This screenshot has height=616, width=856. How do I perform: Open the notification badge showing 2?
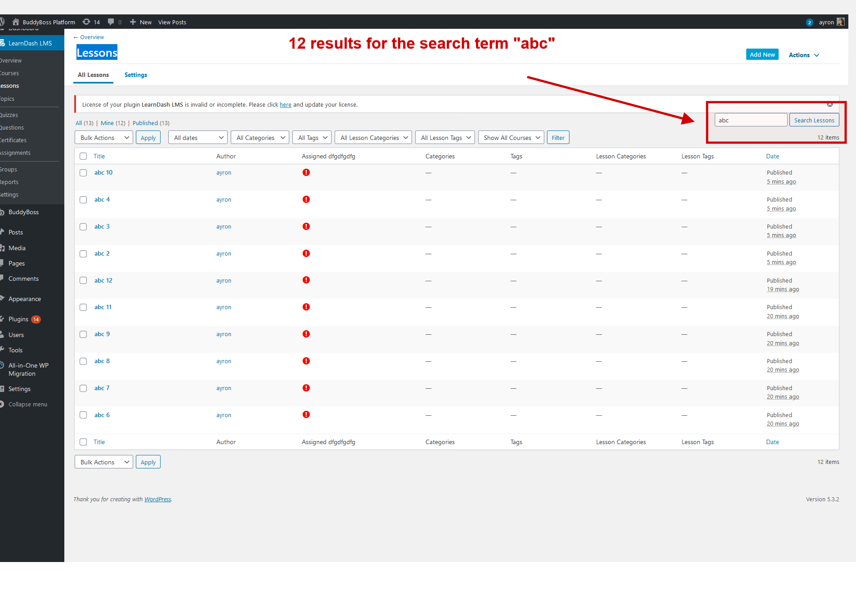(809, 22)
